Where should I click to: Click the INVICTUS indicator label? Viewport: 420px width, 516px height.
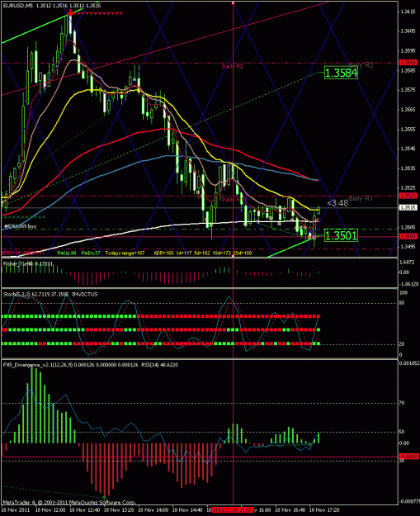[84, 295]
